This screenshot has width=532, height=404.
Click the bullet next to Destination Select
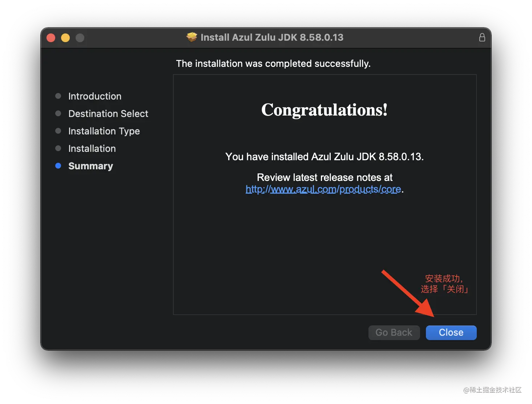[x=58, y=113]
